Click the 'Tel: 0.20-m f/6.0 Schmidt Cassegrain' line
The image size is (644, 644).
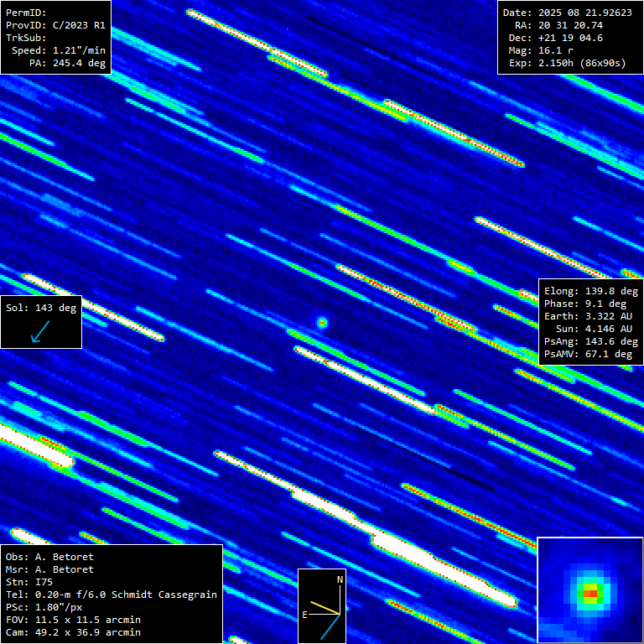112,595
